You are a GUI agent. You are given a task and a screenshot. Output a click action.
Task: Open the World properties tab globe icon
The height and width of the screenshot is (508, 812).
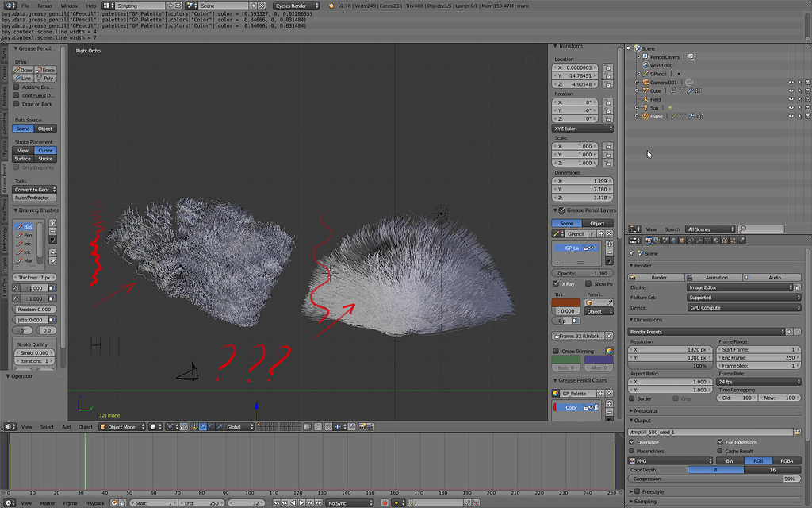click(x=674, y=241)
